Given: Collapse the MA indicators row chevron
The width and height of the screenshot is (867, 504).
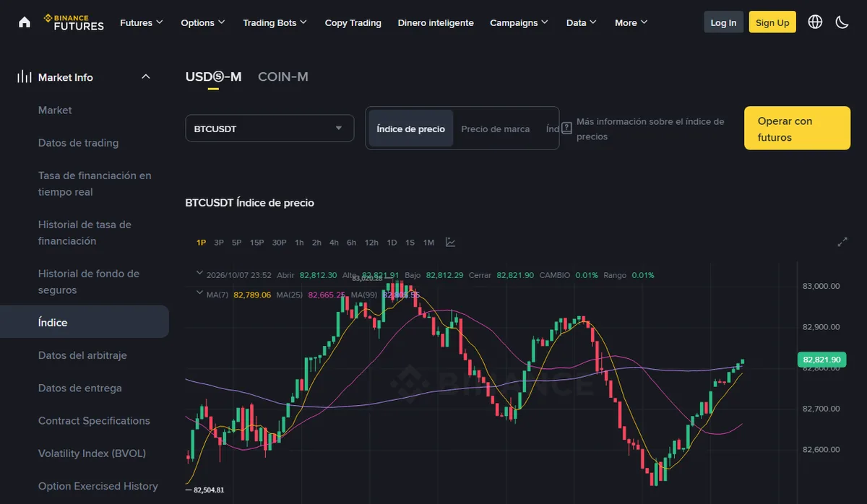Looking at the screenshot, I should pos(199,293).
